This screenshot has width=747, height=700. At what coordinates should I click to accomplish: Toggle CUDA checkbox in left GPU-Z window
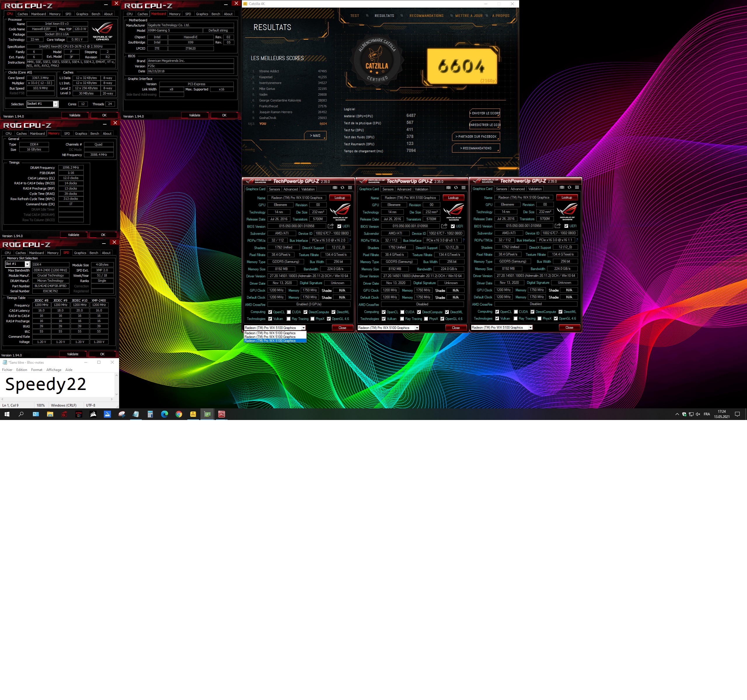[289, 312]
